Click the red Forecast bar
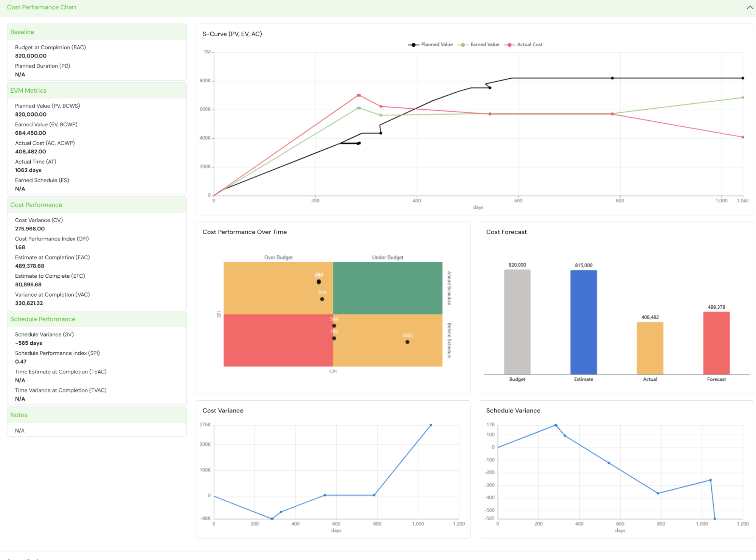 coord(716,343)
